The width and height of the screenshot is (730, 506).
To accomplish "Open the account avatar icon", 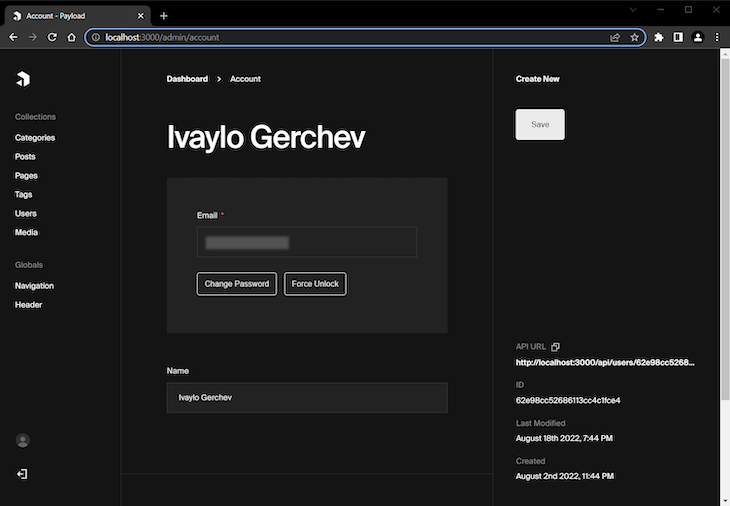I will click(x=22, y=440).
